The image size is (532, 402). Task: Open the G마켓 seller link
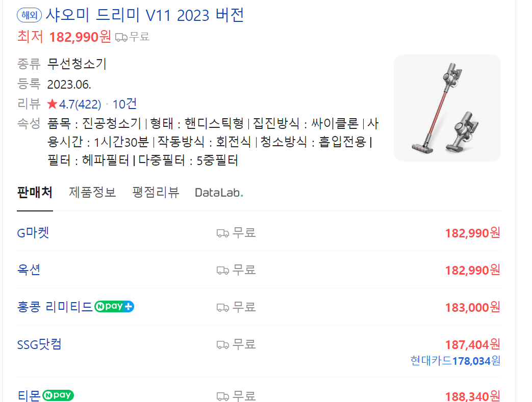tap(33, 233)
